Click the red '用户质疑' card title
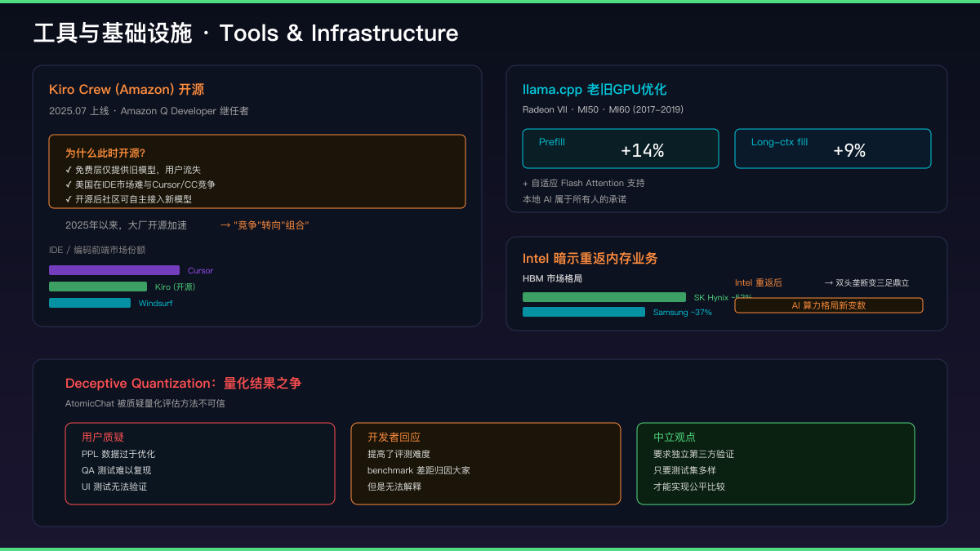 [103, 438]
